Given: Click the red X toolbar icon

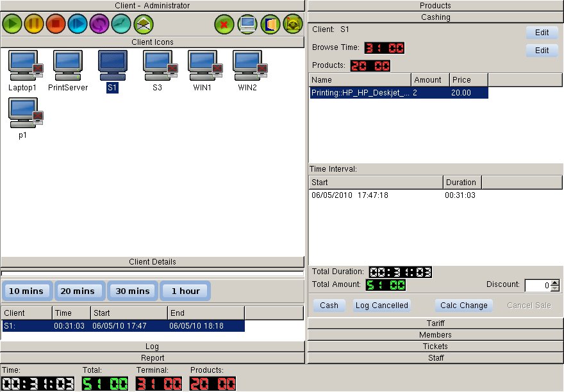Looking at the screenshot, I should (x=224, y=24).
